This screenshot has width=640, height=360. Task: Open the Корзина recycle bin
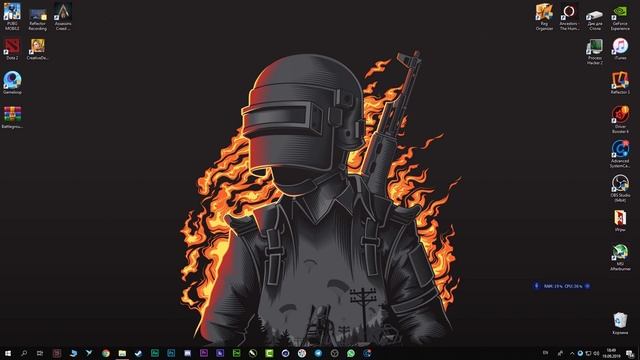pyautogui.click(x=620, y=324)
